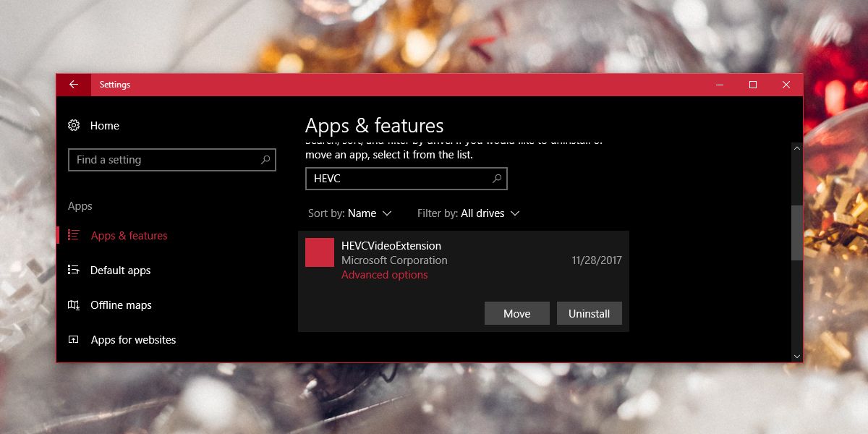This screenshot has width=868, height=434.
Task: Select the Apps & features list icon
Action: [74, 235]
